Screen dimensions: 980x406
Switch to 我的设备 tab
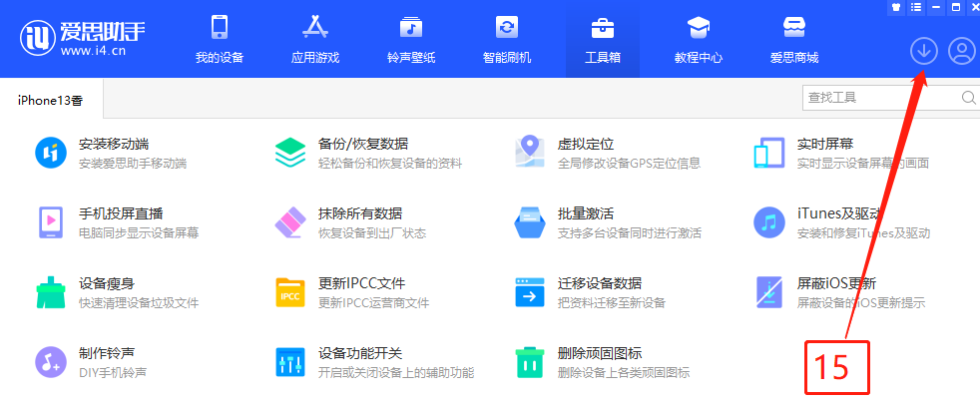point(220,38)
